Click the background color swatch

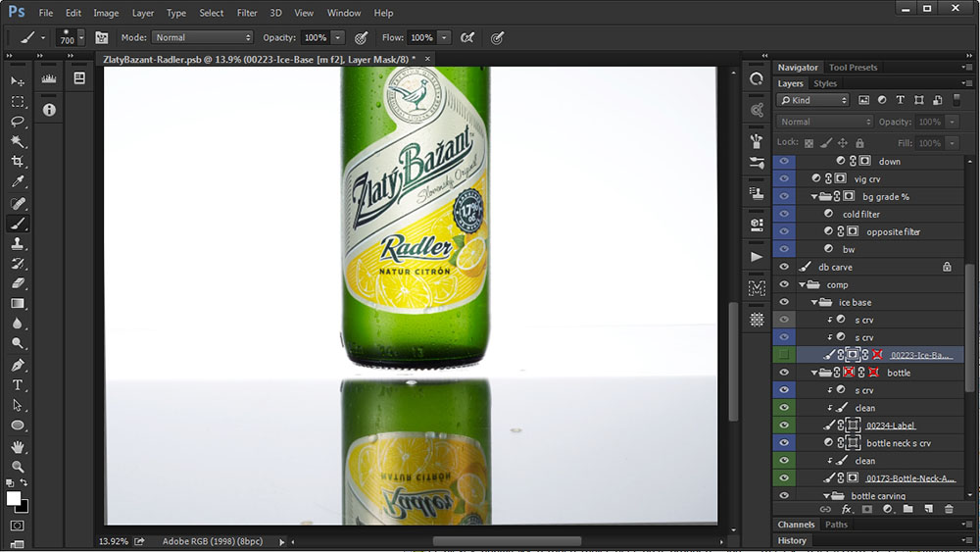(x=25, y=507)
